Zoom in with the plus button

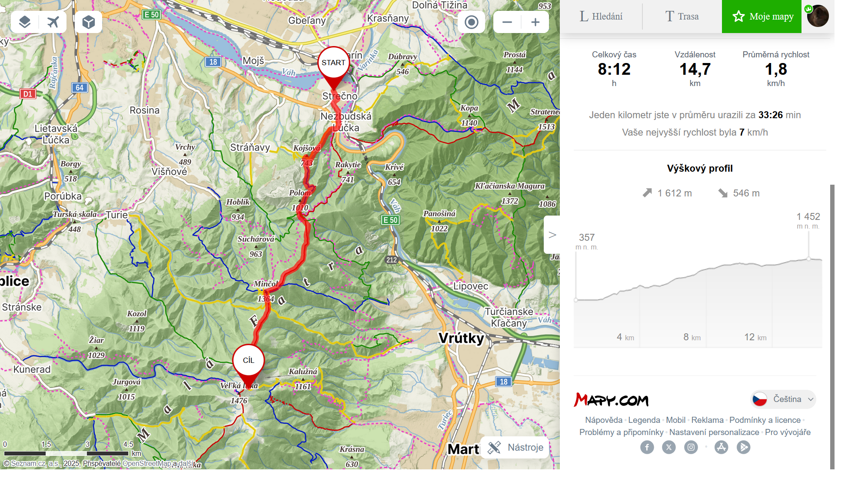(535, 22)
